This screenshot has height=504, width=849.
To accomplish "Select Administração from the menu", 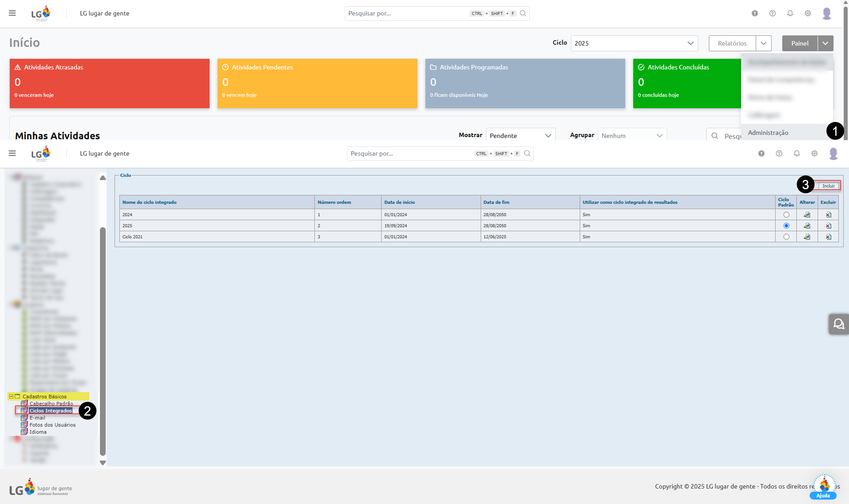I will pyautogui.click(x=768, y=133).
